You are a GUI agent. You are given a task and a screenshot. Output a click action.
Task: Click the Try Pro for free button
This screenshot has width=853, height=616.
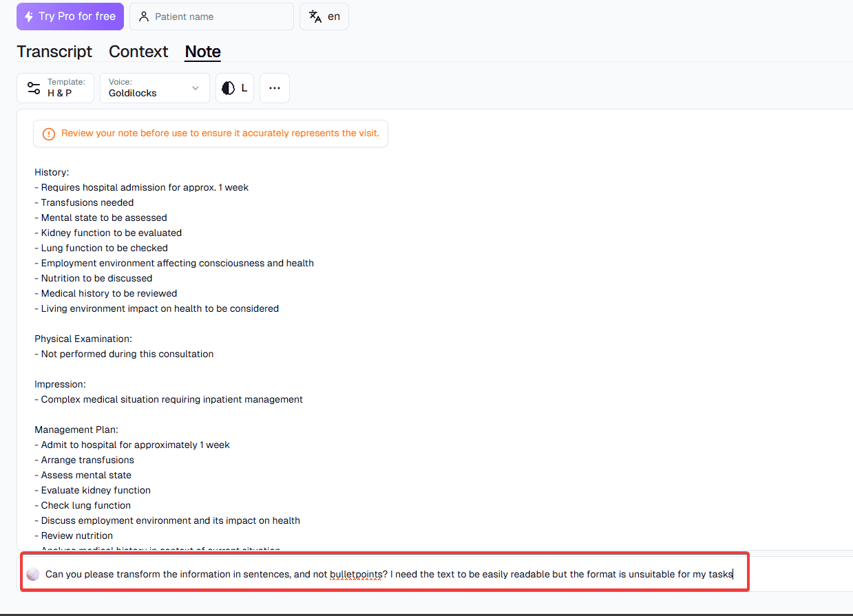[x=70, y=17]
